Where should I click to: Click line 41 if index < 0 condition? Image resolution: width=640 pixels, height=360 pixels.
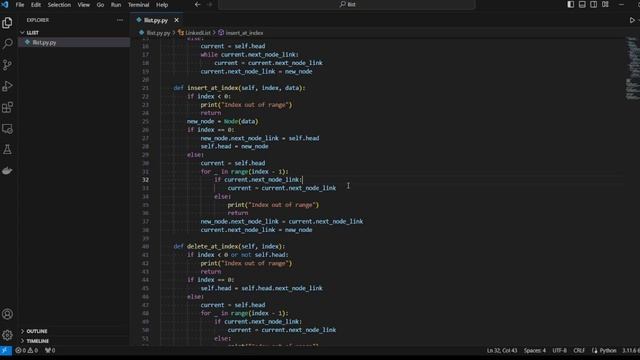238,255
